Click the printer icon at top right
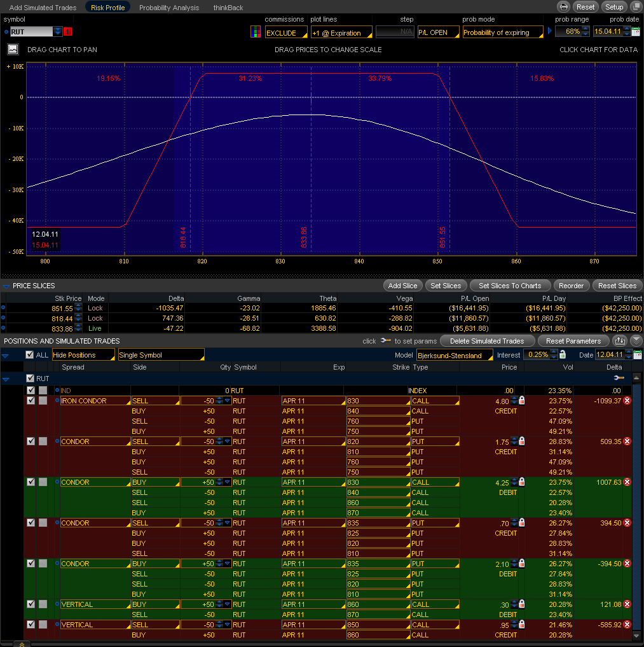644x647 pixels. (x=563, y=7)
